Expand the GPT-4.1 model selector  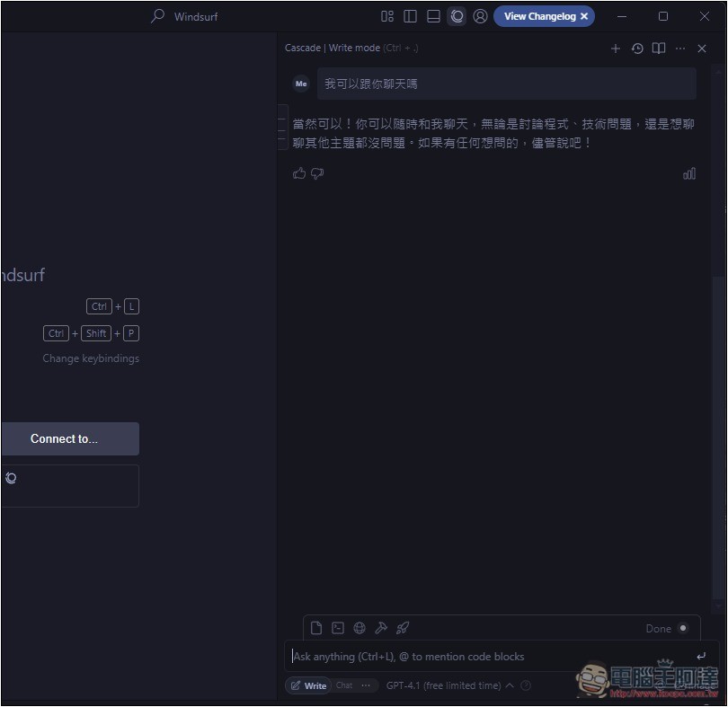coord(449,685)
